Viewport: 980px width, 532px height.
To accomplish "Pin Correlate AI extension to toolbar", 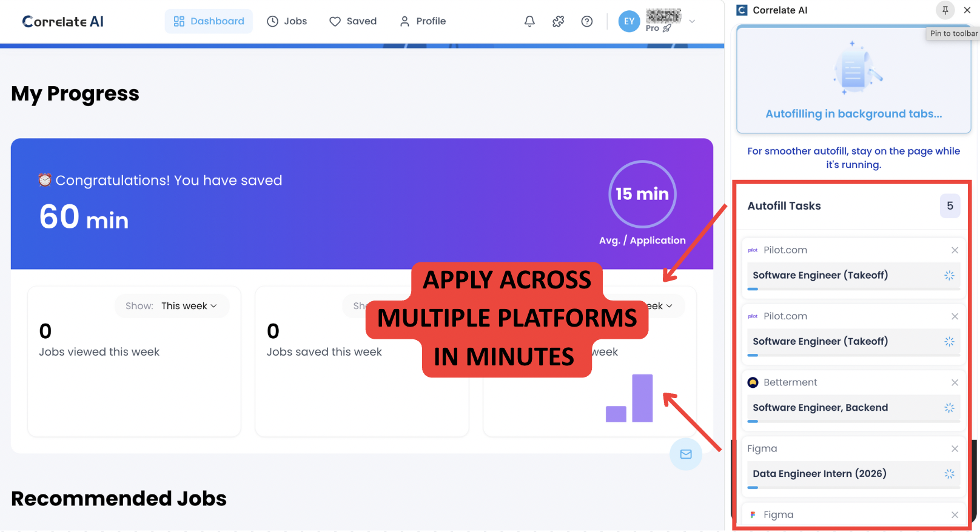I will coord(945,10).
